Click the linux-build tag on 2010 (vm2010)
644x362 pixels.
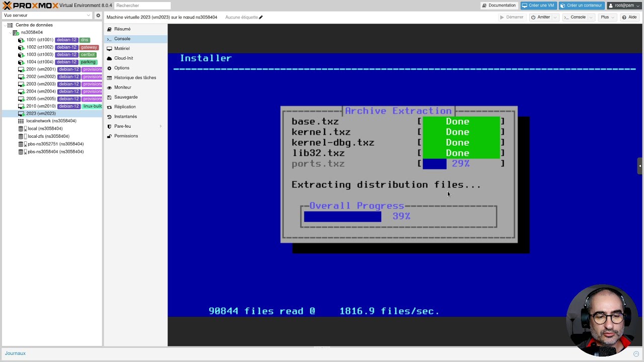[x=92, y=106]
